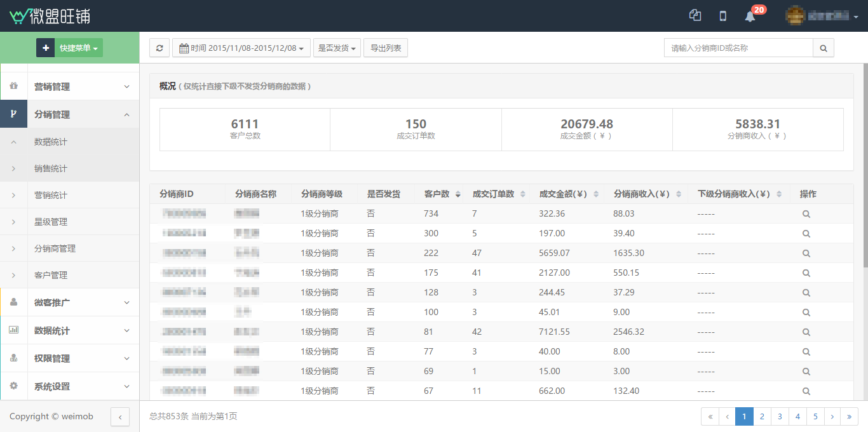Go to page 3 in pagination
This screenshot has height=432, width=868.
pos(780,417)
